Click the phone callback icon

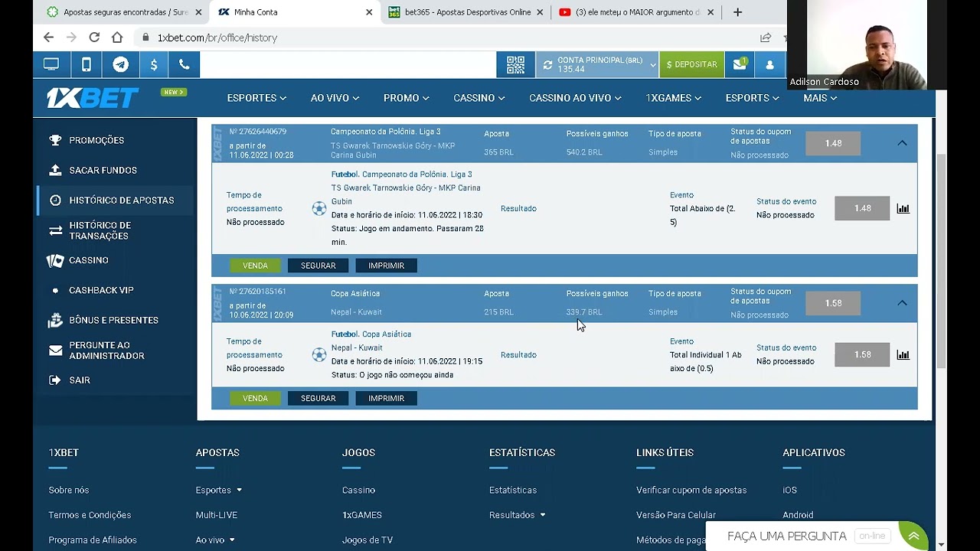185,65
